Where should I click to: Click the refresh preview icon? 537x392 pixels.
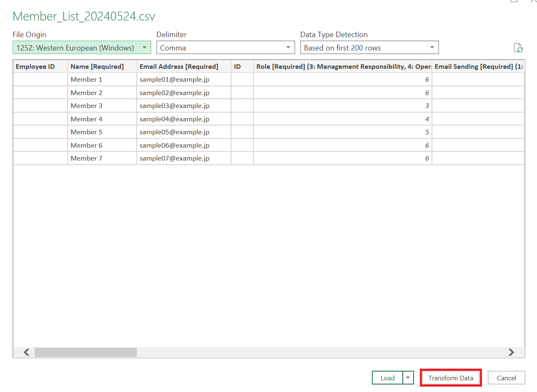click(x=518, y=48)
